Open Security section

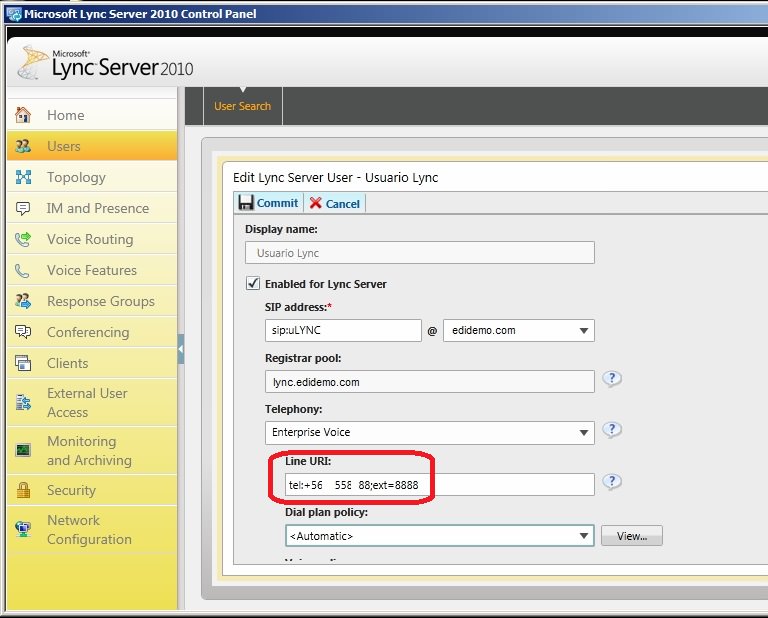pyautogui.click(x=92, y=490)
